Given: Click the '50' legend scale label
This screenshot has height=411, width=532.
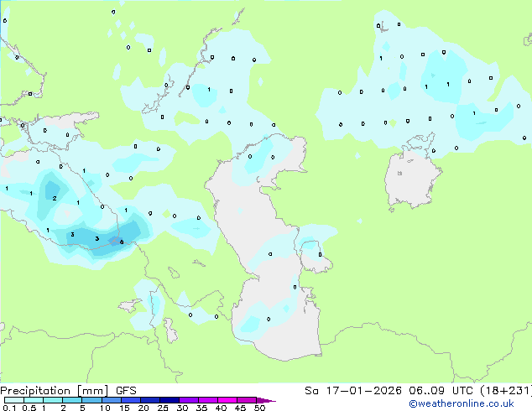Looking at the screenshot, I should pos(259,408).
